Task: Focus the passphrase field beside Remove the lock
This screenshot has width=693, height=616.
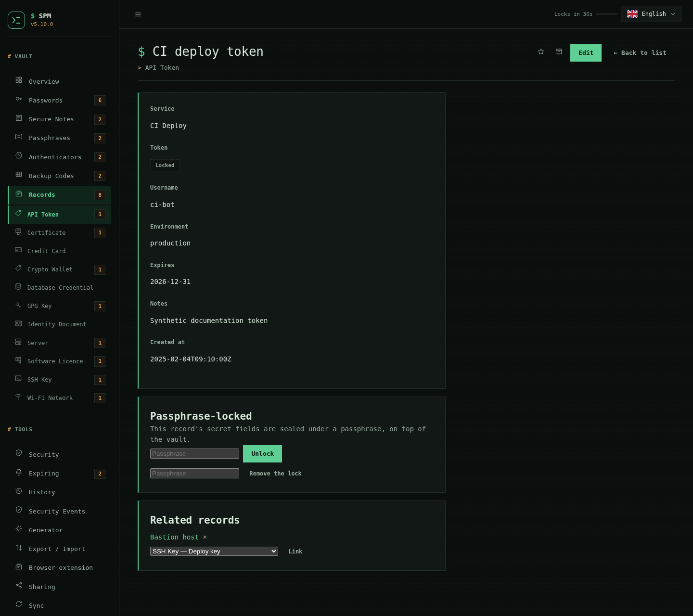Action: (x=194, y=474)
